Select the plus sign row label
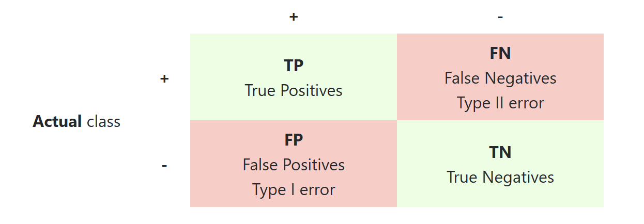This screenshot has width=644, height=224. tap(164, 79)
